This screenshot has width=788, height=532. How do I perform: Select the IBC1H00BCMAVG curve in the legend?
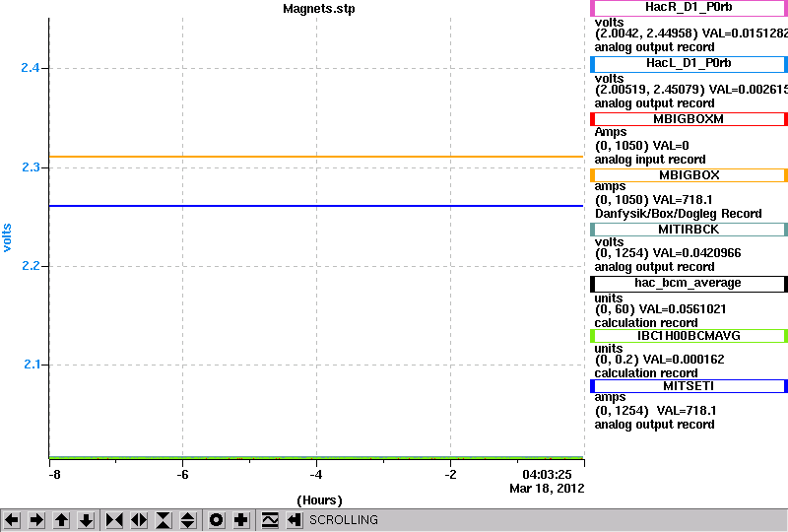point(689,335)
